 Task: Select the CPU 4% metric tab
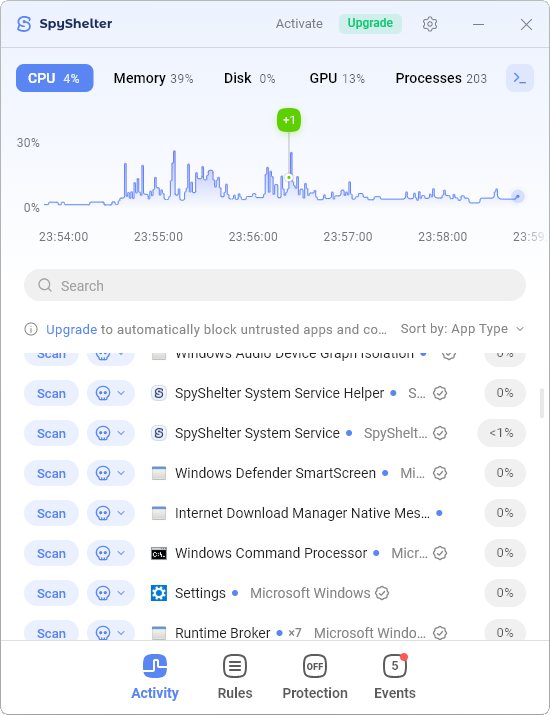[x=55, y=78]
